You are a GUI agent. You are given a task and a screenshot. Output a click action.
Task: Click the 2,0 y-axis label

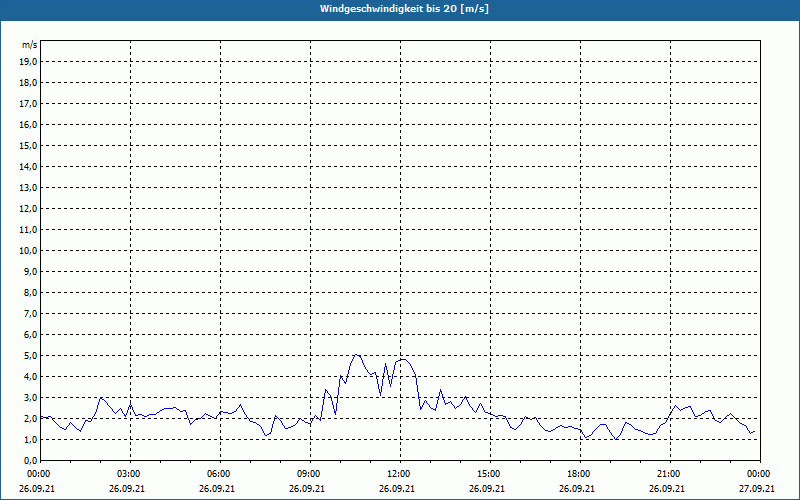coord(30,418)
